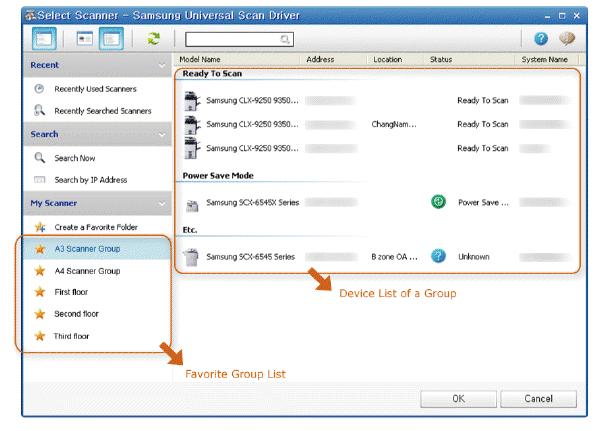Click the magnifier icon in search box
Image resolution: width=598 pixels, height=431 pixels.
pos(285,39)
